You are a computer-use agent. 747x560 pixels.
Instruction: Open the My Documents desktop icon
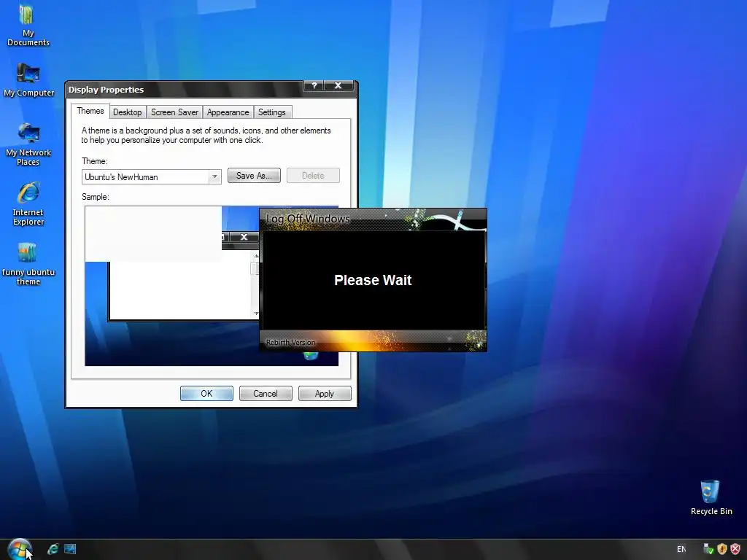28,26
